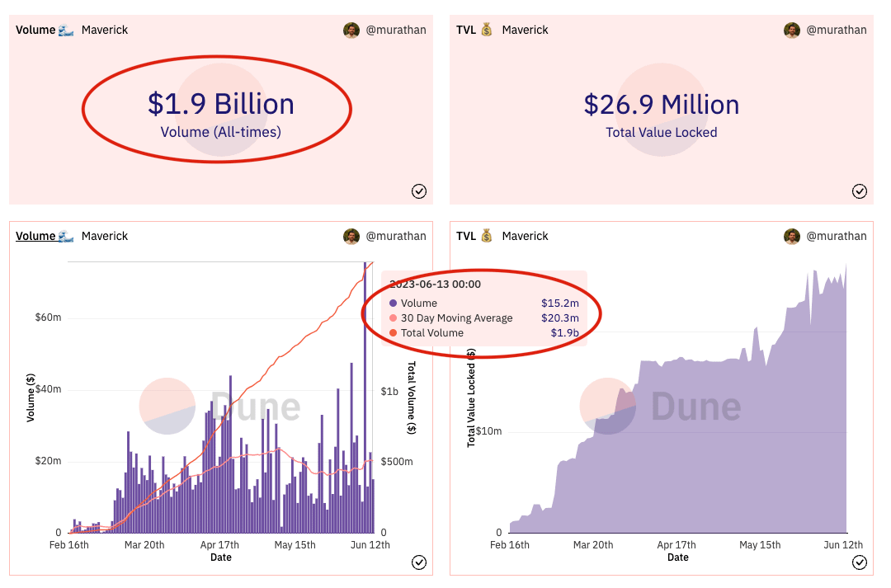Click the money bag emoji beside TVL on the area chart card
Image resolution: width=891 pixels, height=588 pixels.
pos(487,236)
